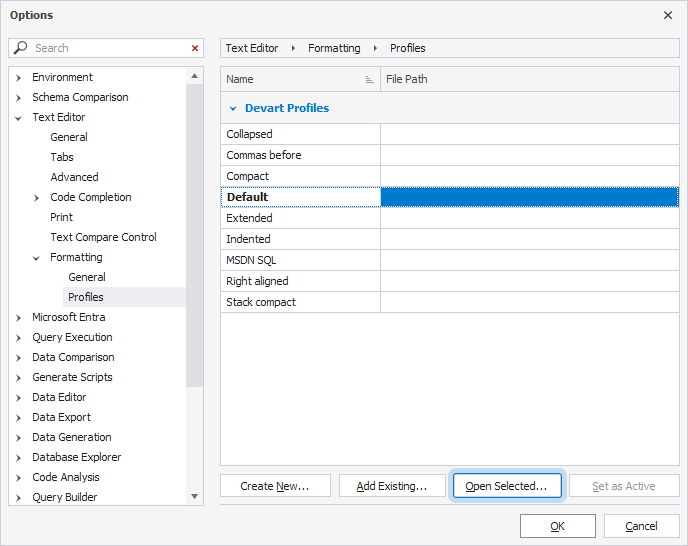Viewport: 688px width, 546px height.
Task: Select the Formatting tree item
Action: click(76, 257)
